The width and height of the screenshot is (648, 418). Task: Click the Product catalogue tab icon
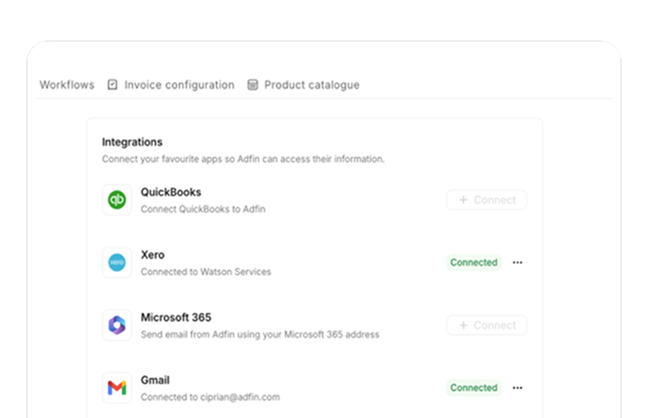click(x=252, y=85)
